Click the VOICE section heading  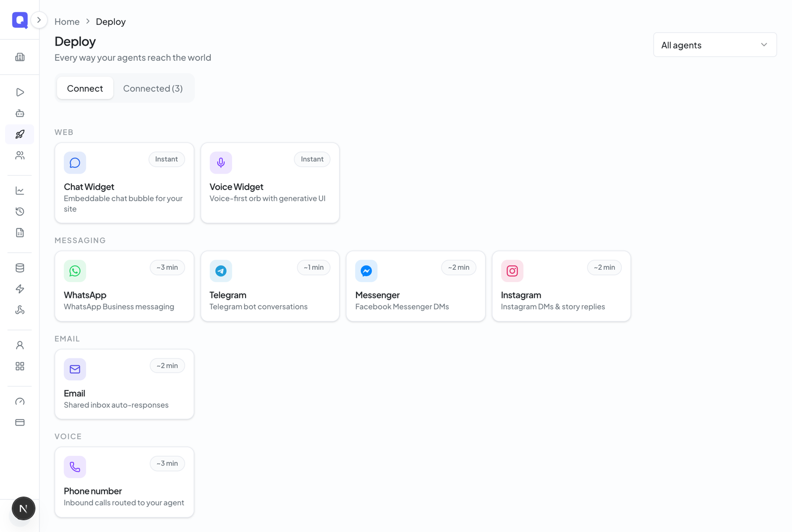tap(68, 436)
